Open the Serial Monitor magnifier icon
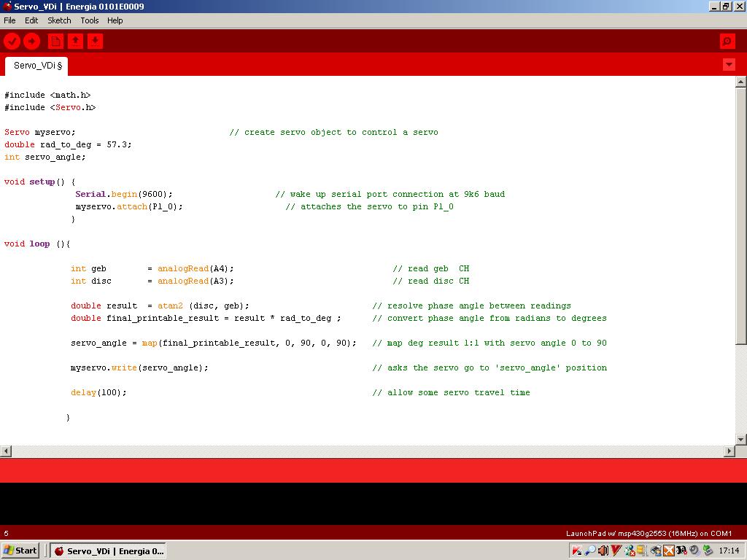This screenshot has height=560, width=747. point(727,42)
